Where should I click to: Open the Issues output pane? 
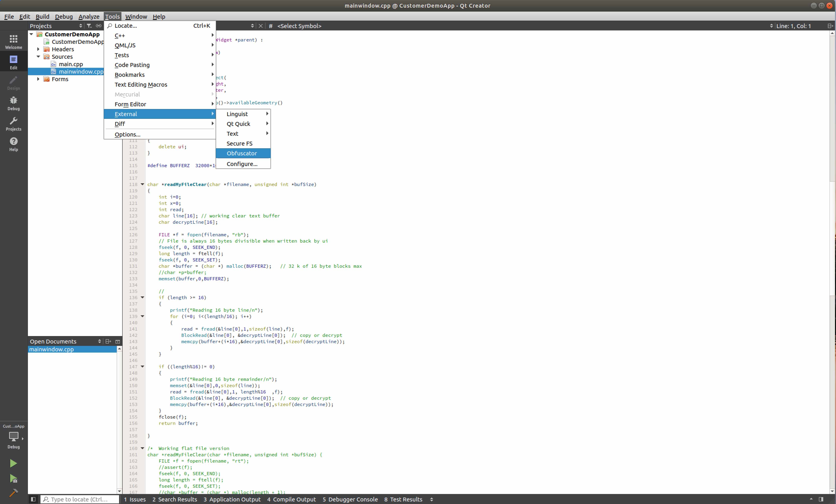pyautogui.click(x=135, y=499)
